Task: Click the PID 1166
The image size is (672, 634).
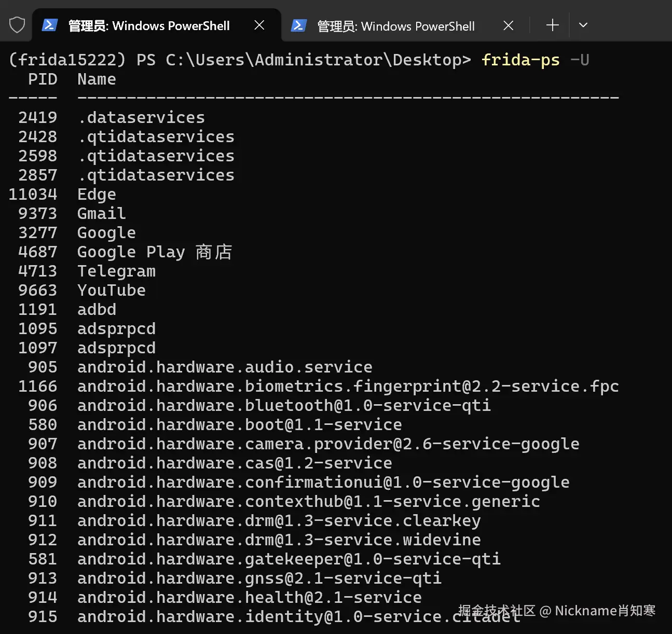Action: (x=38, y=387)
